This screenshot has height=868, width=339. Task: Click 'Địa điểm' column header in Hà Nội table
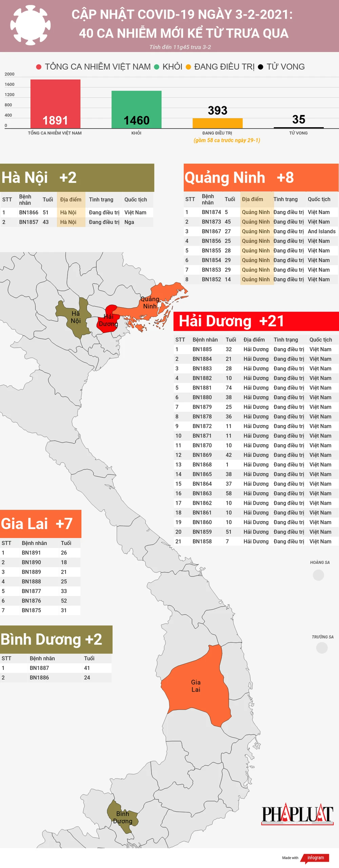tap(71, 199)
